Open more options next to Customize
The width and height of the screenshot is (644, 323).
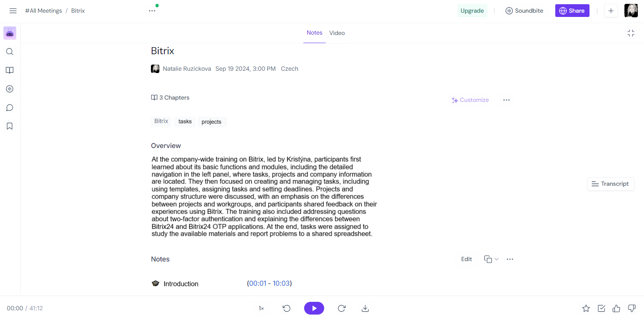[x=507, y=100]
